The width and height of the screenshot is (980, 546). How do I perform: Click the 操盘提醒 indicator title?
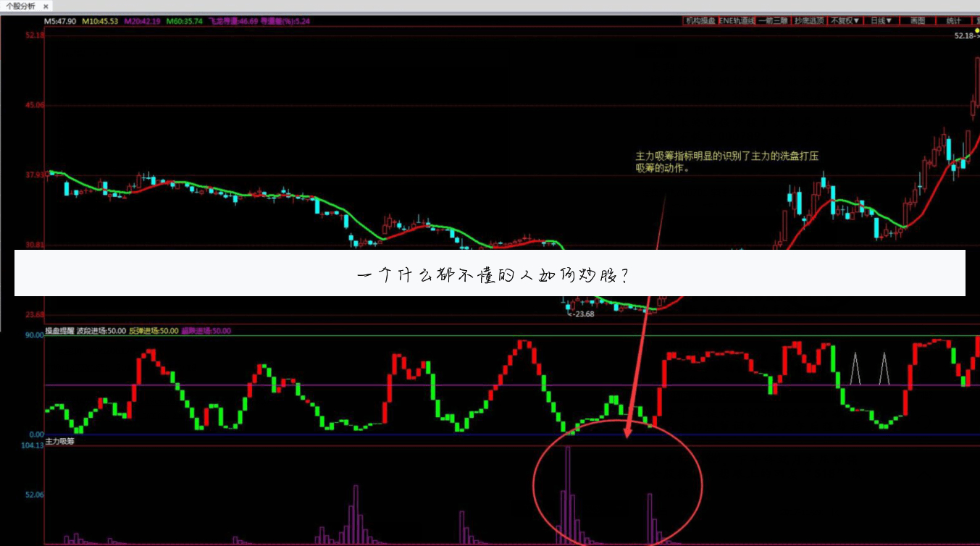pyautogui.click(x=59, y=330)
